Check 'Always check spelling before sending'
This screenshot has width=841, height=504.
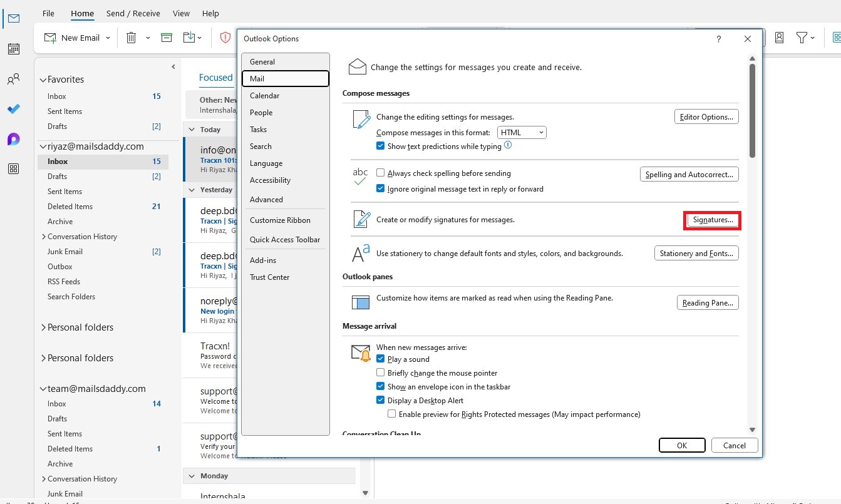click(x=380, y=173)
